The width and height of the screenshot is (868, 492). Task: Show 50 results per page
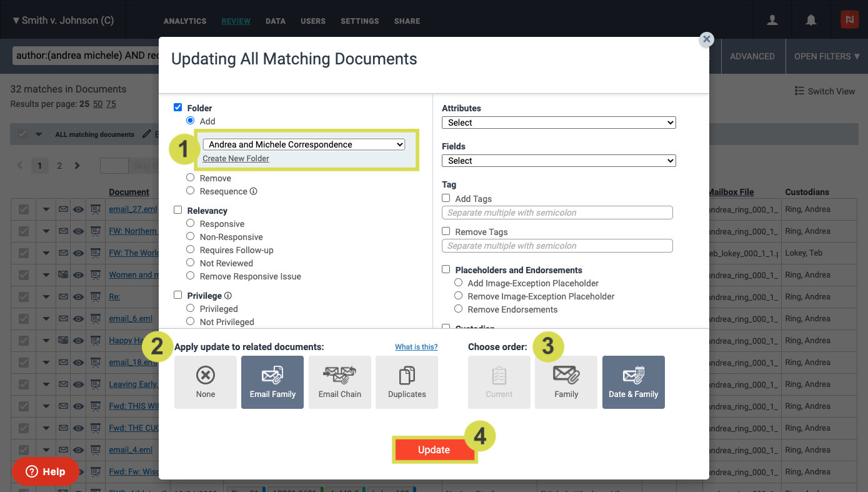98,104
